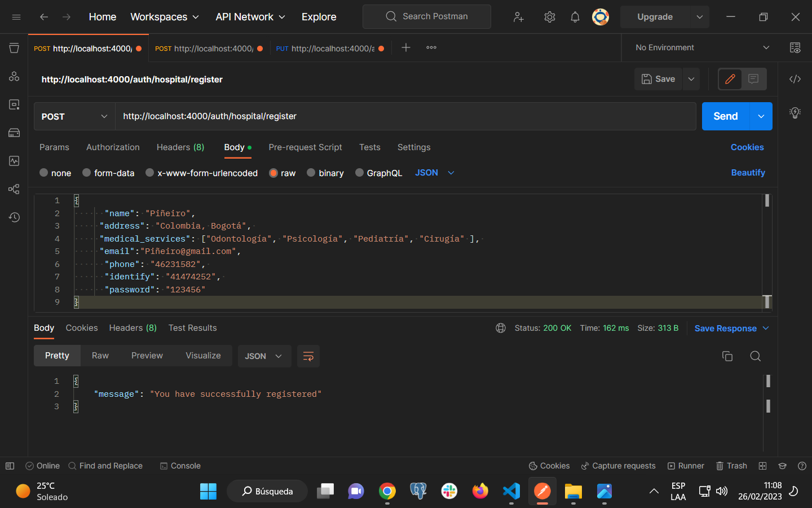Open the code snippet panel on the right
Screen dimensions: 812x508
click(x=795, y=79)
